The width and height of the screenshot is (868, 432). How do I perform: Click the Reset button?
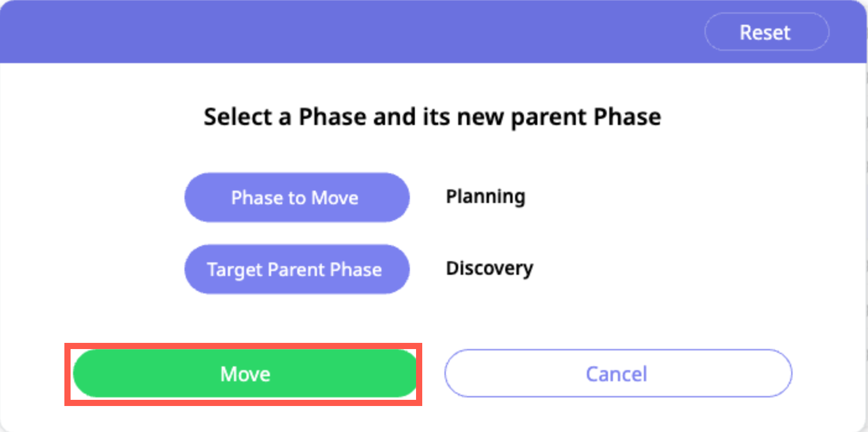tap(766, 32)
